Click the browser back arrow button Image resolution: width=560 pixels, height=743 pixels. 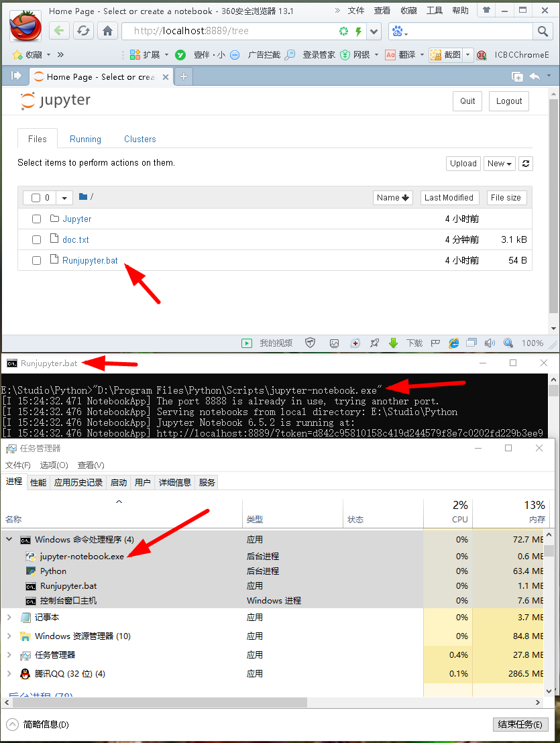pyautogui.click(x=59, y=31)
